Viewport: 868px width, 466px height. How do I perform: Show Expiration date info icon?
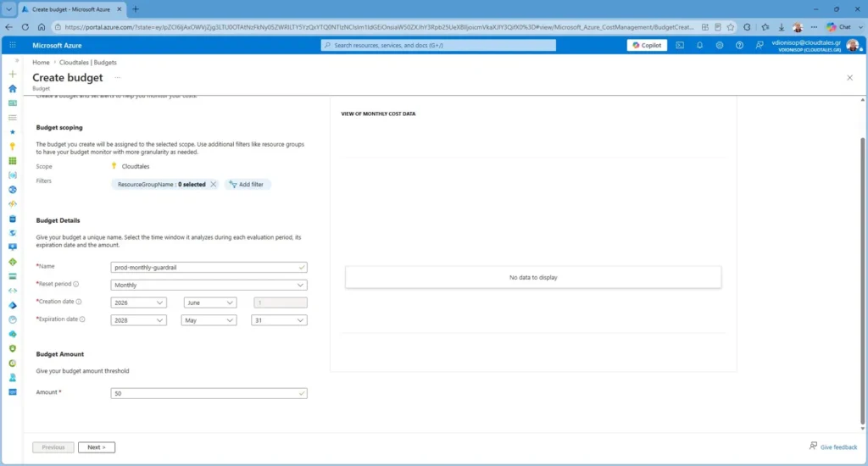[82, 319]
